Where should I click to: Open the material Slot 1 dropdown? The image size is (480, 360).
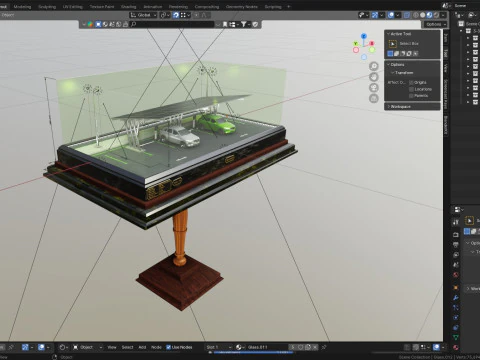pyautogui.click(x=219, y=347)
